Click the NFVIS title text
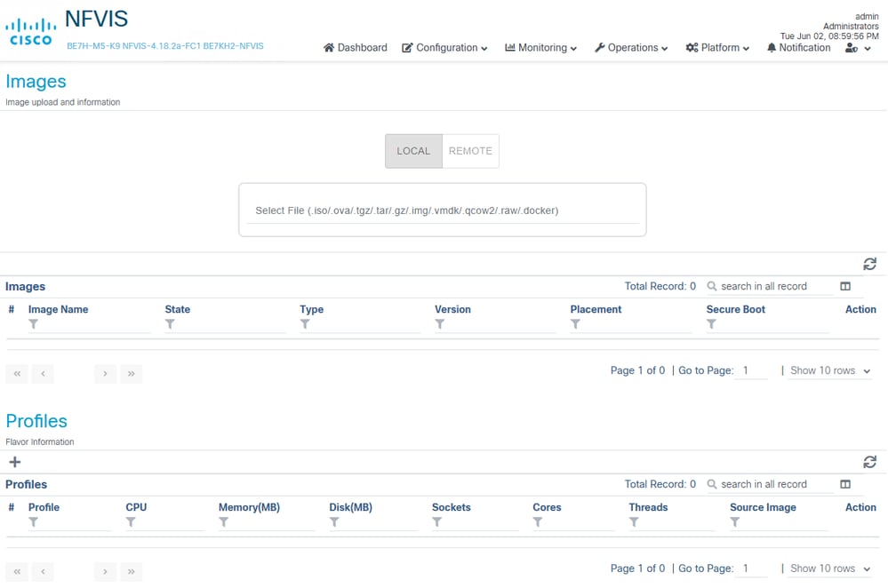Screen dimensions: 888x588 (96, 19)
